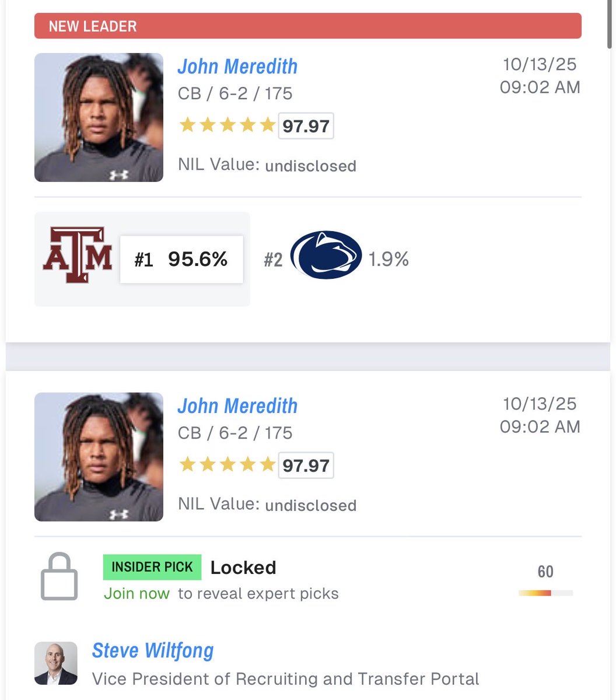Image resolution: width=616 pixels, height=700 pixels.
Task: Open the second John Meredith player photo
Action: click(99, 457)
